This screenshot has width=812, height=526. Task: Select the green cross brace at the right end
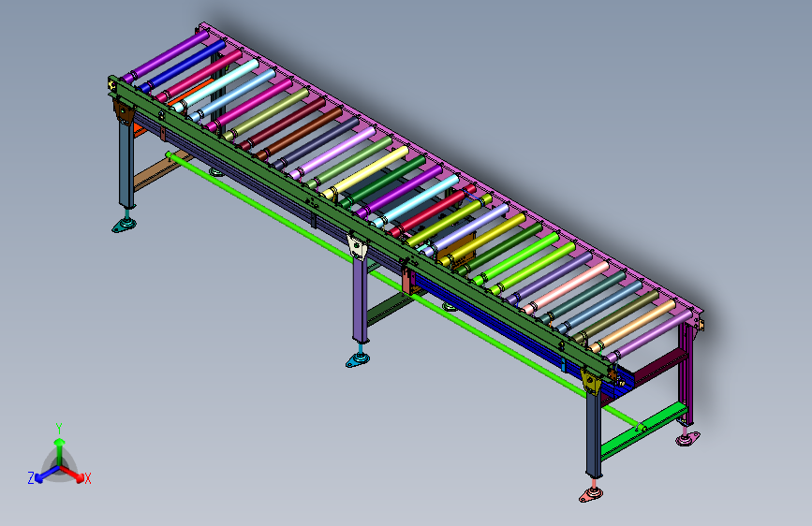click(644, 430)
